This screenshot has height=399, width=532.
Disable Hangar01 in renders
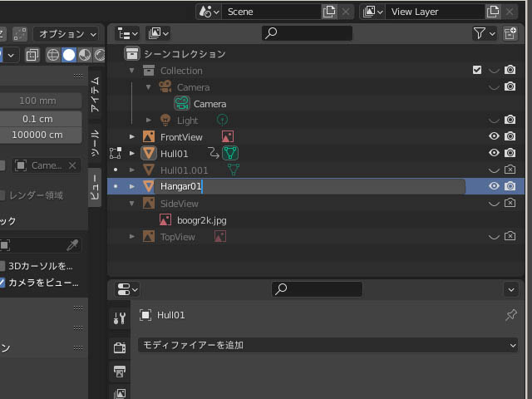tap(510, 186)
